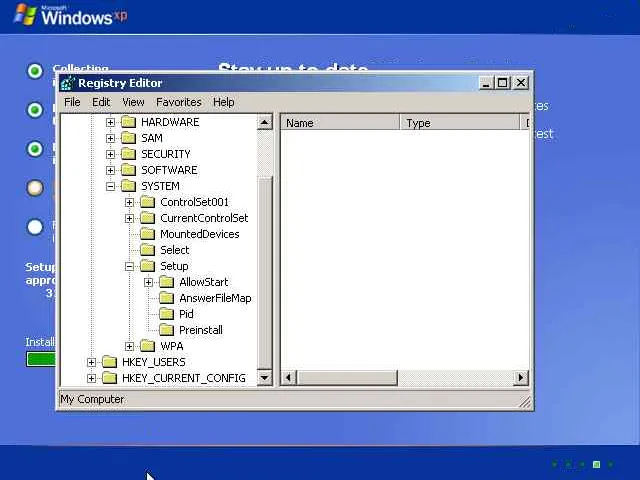The image size is (640, 480).
Task: Collapse the SYSTEM key
Action: tap(110, 187)
